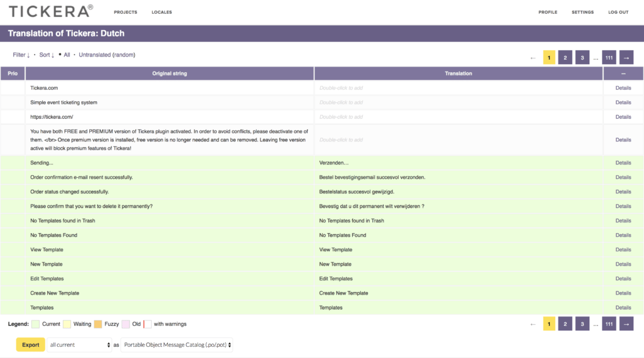
Task: Open Details for New Template row
Action: [623, 264]
